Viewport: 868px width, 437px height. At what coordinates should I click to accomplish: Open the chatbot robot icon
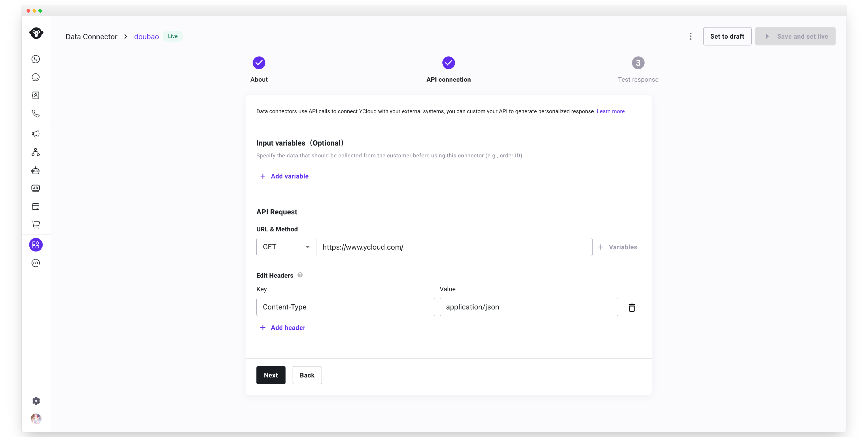point(36,170)
